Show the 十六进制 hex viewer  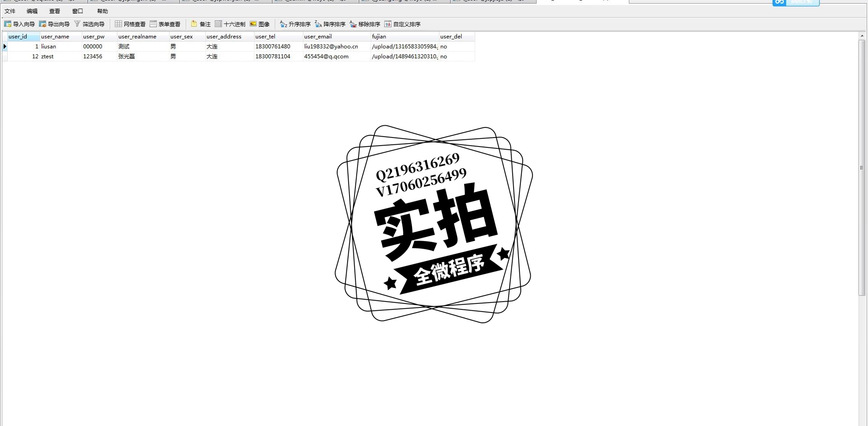(x=230, y=24)
